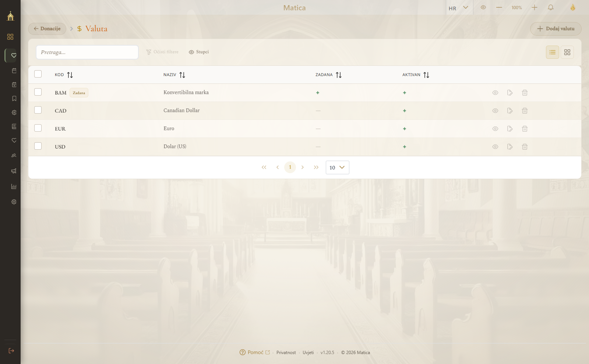Viewport: 589px width, 364px height.
Task: Tick the CAD row checkbox
Action: click(38, 110)
